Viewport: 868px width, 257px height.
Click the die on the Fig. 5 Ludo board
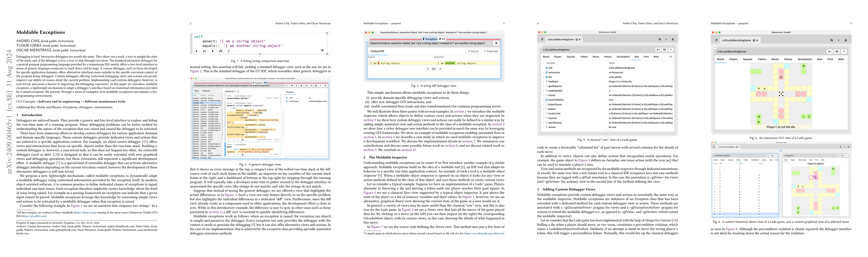pyautogui.click(x=781, y=94)
